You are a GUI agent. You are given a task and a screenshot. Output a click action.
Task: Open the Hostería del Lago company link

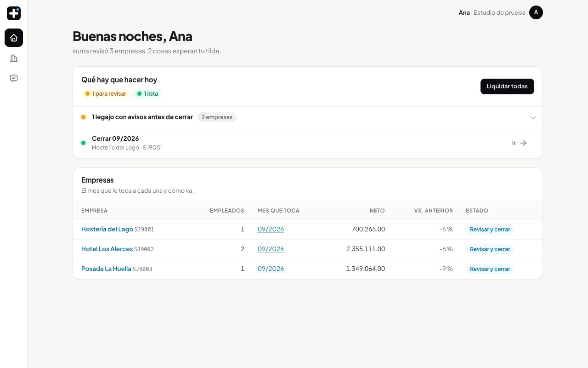tap(107, 229)
